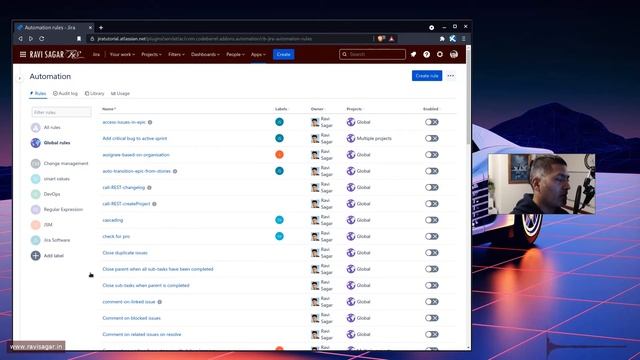Open the People dropdown menu
This screenshot has height=360, width=640.
236,54
